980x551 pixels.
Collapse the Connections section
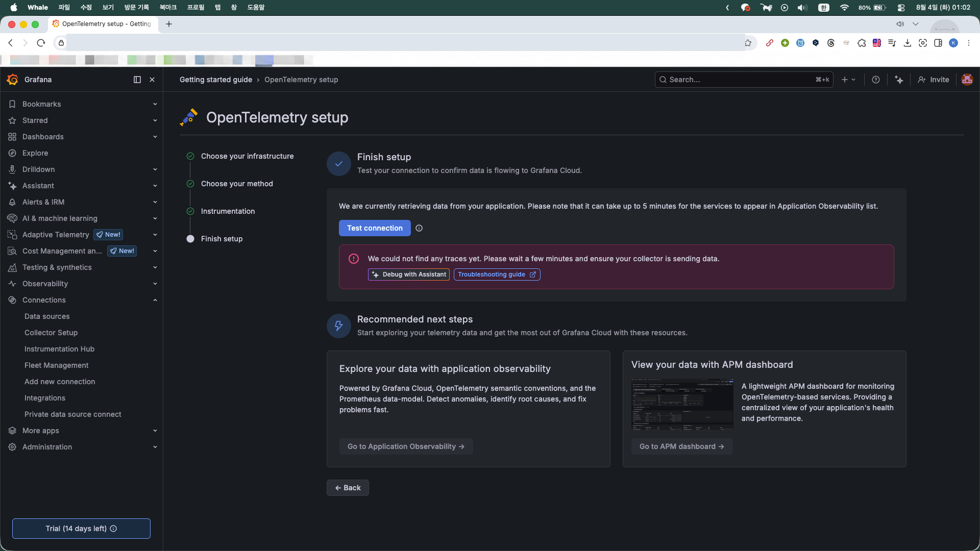[155, 300]
